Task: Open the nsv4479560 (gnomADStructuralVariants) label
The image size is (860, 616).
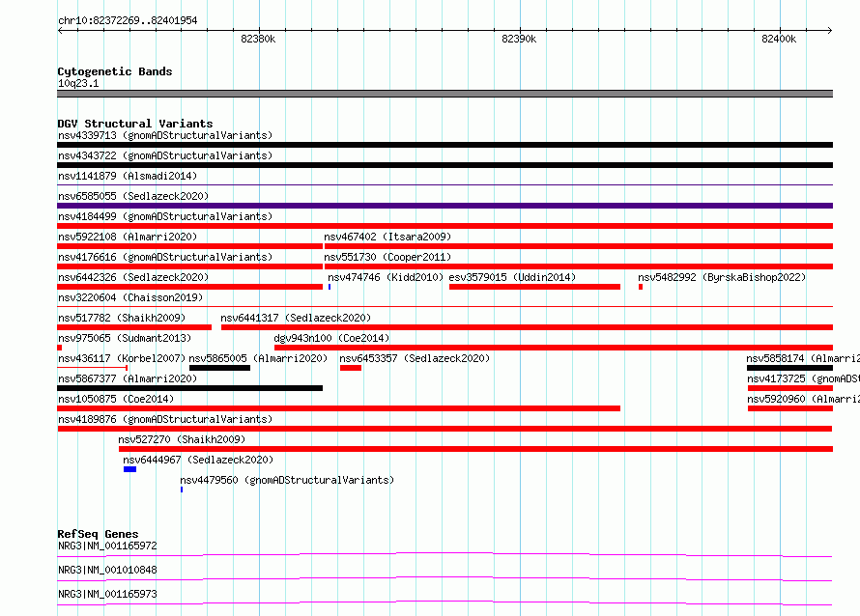Action: point(287,480)
